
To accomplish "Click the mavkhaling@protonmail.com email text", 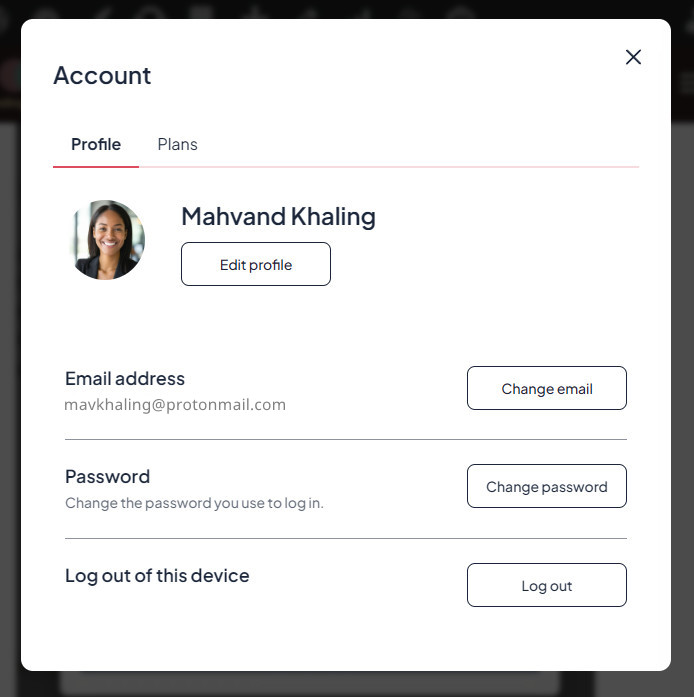I will point(175,405).
